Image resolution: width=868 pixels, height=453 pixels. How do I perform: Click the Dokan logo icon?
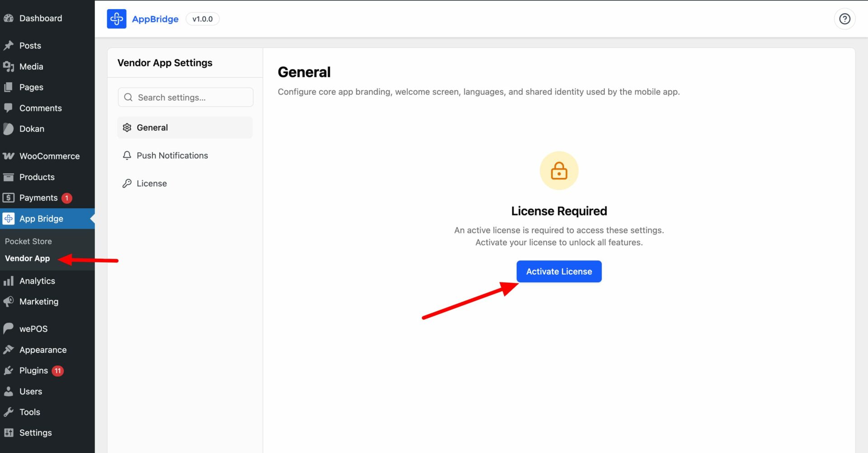(x=9, y=129)
